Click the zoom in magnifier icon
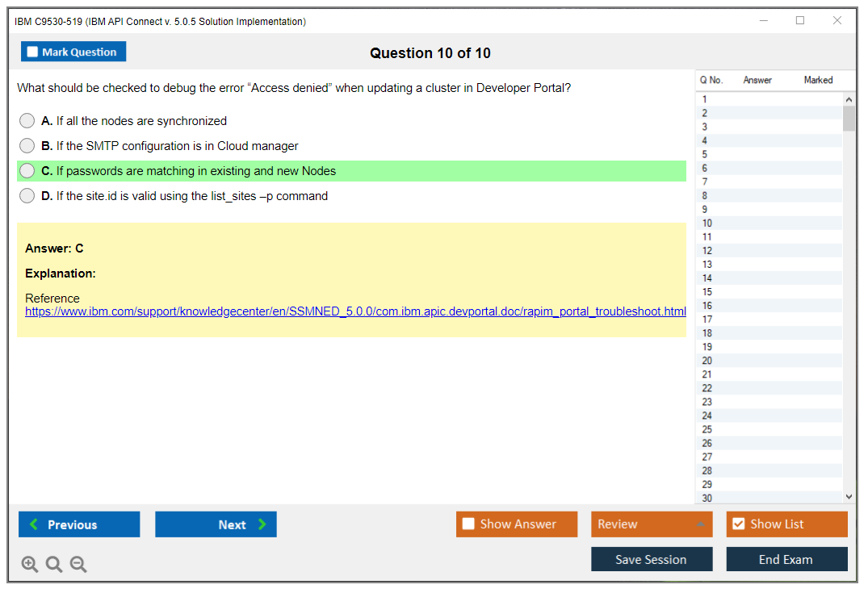 [30, 565]
